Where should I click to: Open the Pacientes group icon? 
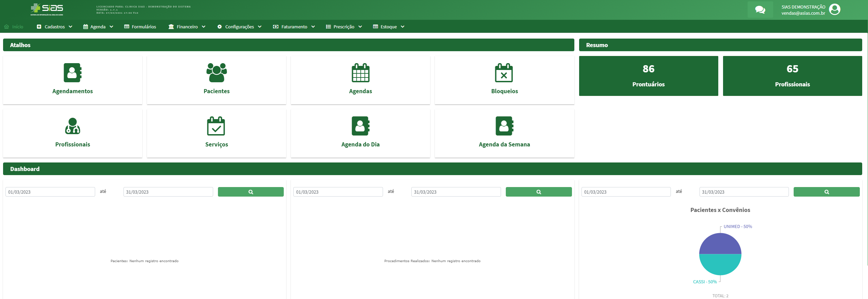click(x=217, y=73)
